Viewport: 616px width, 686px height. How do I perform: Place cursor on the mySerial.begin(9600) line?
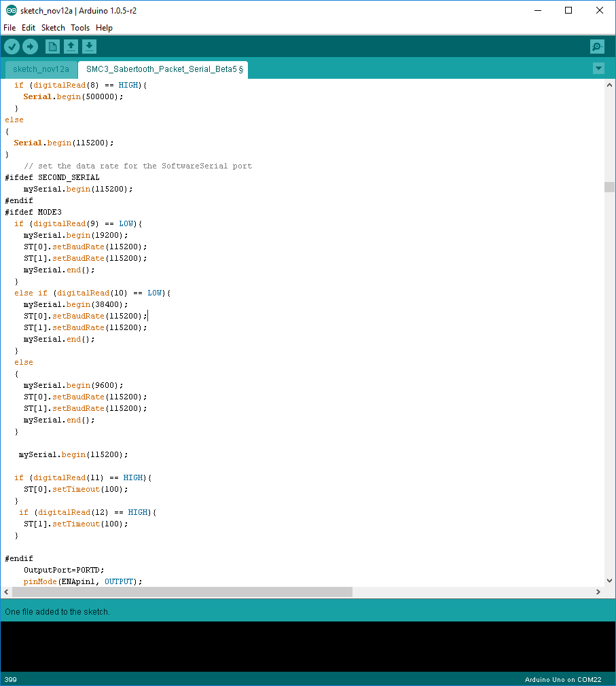pos(73,385)
